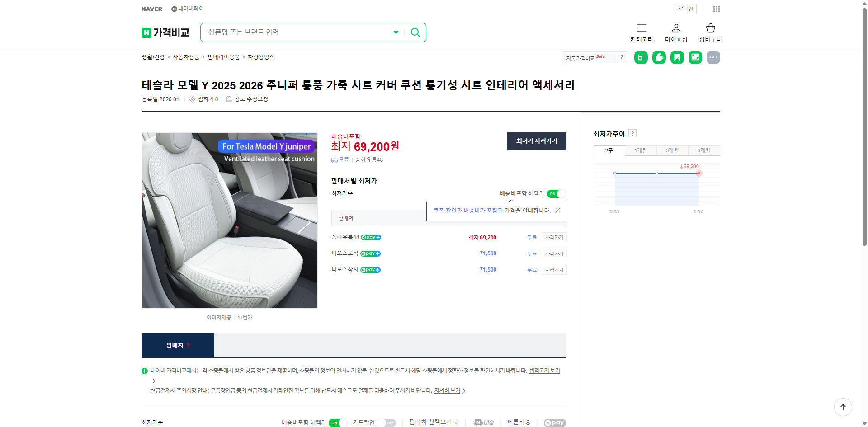Switch to the 1개월 price chart tab

click(x=640, y=150)
